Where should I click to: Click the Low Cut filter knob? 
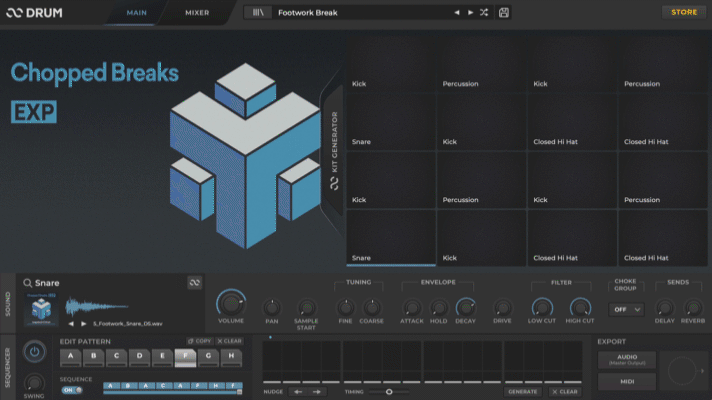pos(542,308)
